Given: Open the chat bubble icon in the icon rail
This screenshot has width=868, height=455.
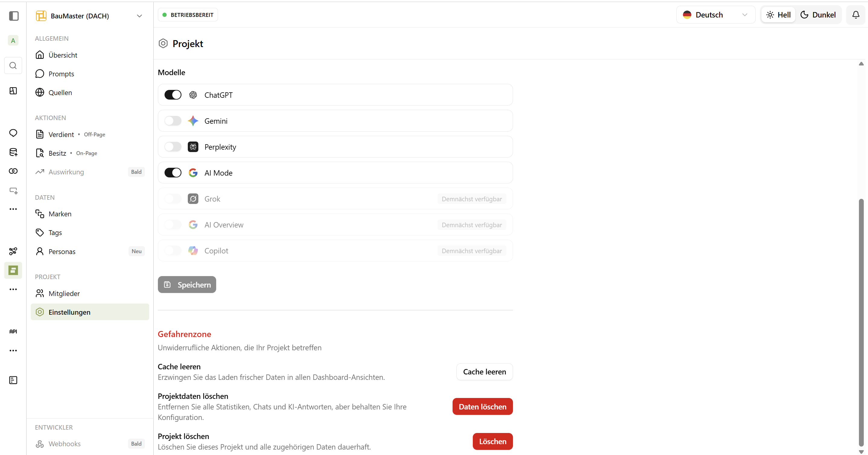Looking at the screenshot, I should (13, 133).
